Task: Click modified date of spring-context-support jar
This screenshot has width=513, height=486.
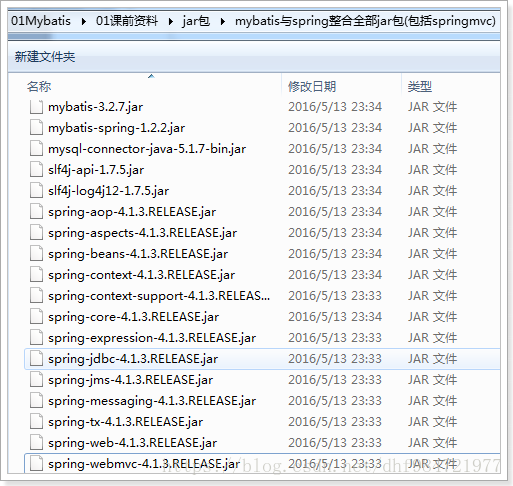Action: (x=335, y=296)
